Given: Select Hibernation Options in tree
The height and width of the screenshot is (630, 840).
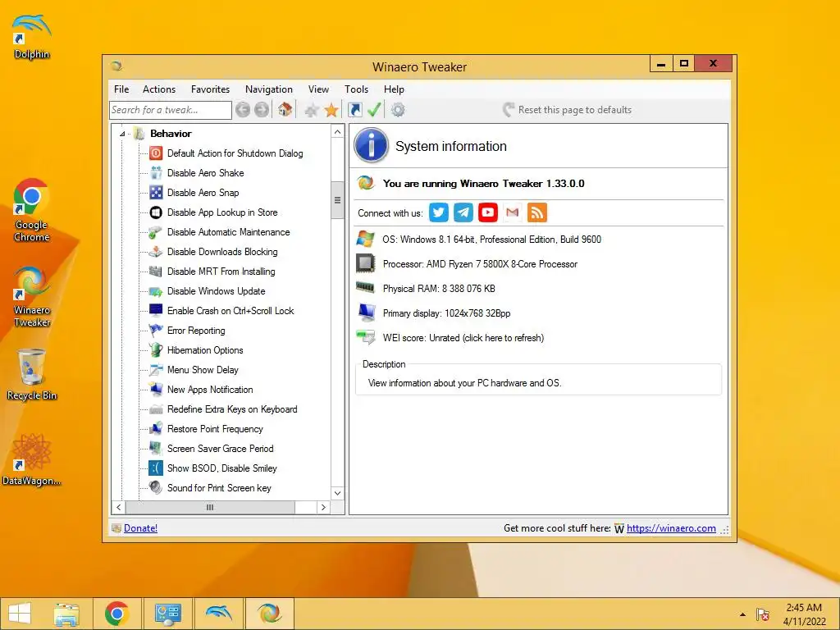Looking at the screenshot, I should tap(204, 350).
